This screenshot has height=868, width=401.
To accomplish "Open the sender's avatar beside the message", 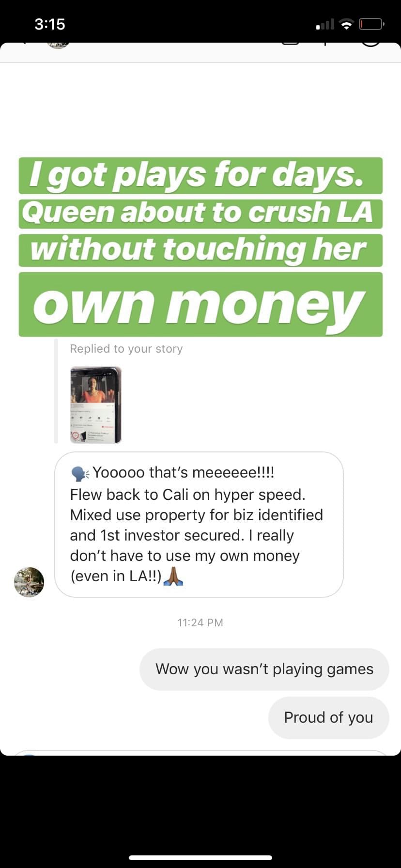I will coord(29,582).
